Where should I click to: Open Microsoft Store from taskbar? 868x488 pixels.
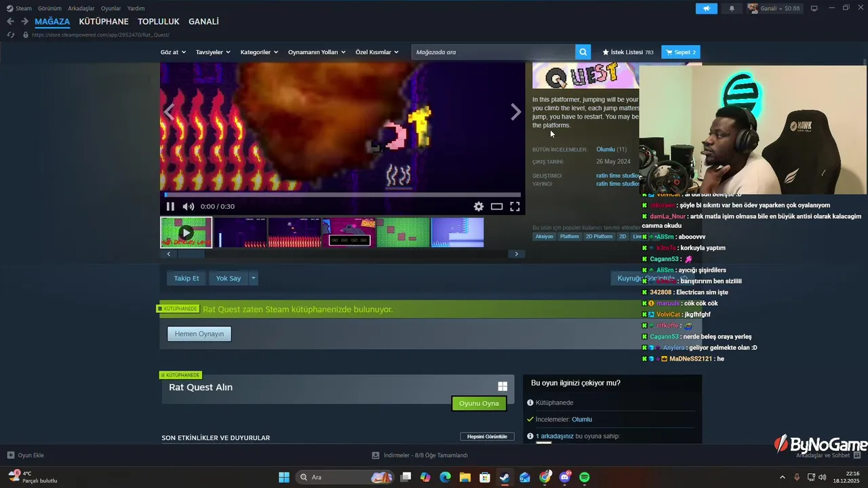pyautogui.click(x=485, y=477)
